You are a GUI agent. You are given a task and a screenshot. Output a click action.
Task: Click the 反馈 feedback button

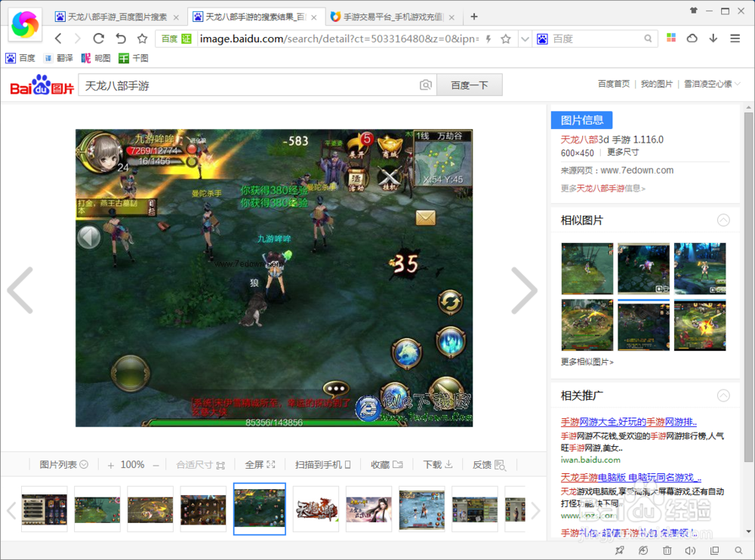[x=488, y=465]
